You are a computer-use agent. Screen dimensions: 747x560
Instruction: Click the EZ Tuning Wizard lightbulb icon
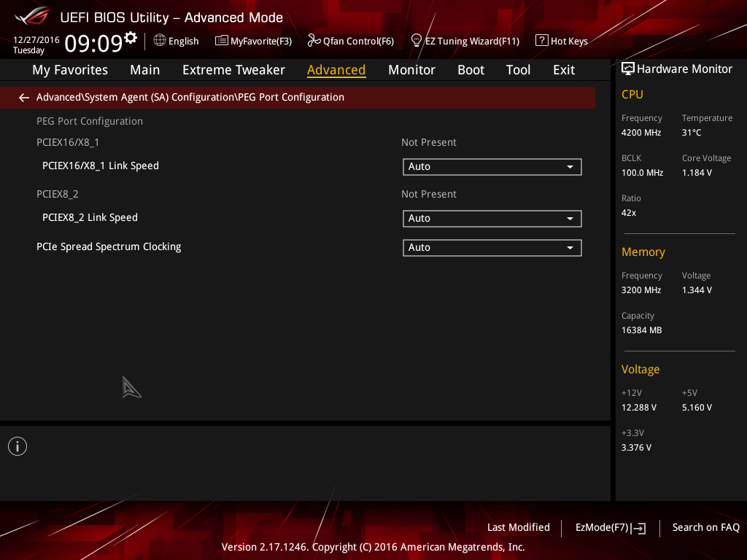click(416, 41)
